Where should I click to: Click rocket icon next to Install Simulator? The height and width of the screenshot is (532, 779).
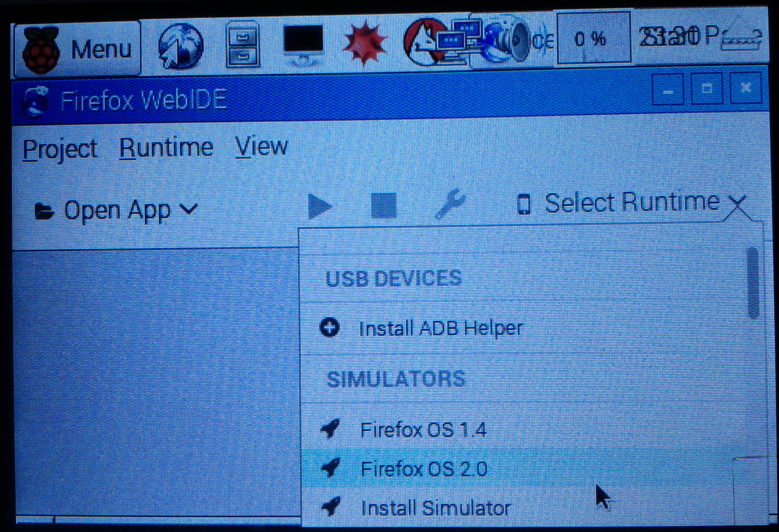330,507
